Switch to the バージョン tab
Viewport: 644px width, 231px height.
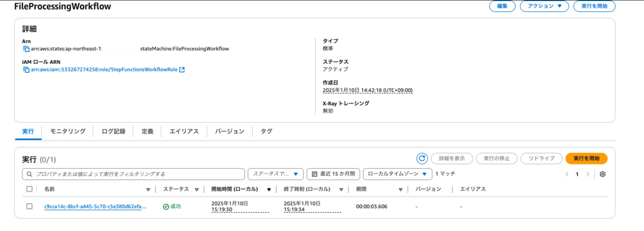[230, 131]
